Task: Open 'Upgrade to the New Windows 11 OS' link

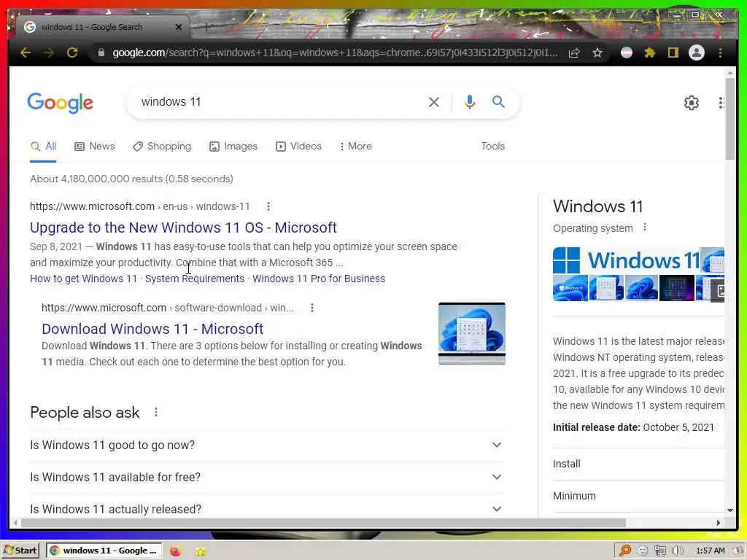Action: coord(183,227)
